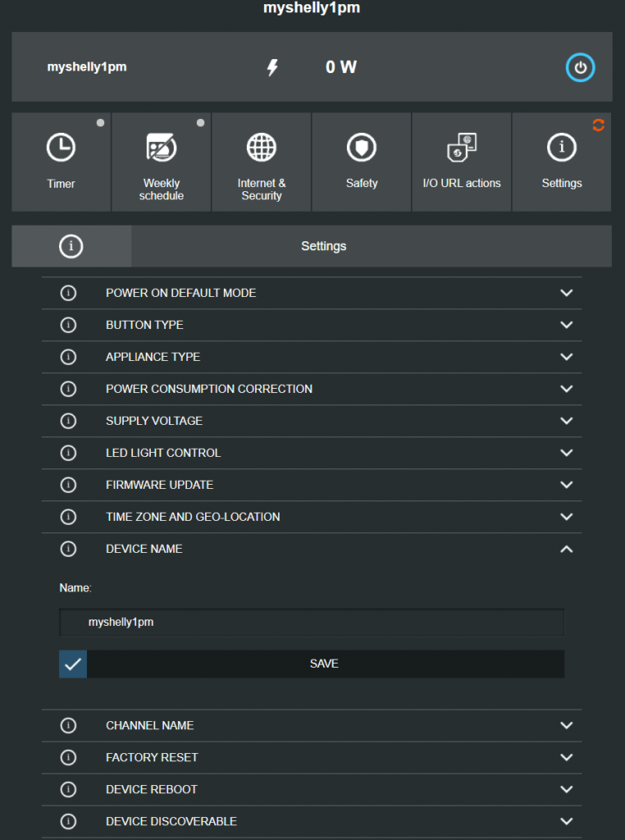
Task: Click the checkmark beside SAVE
Action: pyautogui.click(x=72, y=664)
